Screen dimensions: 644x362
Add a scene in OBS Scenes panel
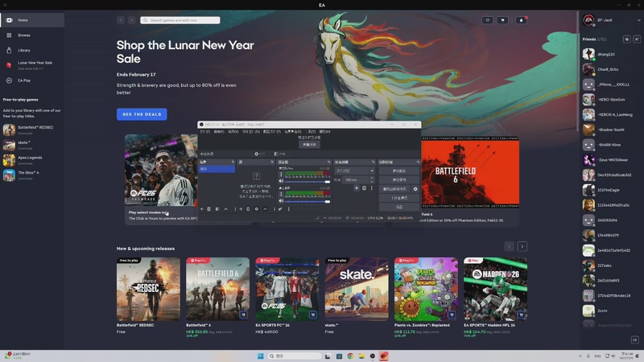tap(202, 209)
